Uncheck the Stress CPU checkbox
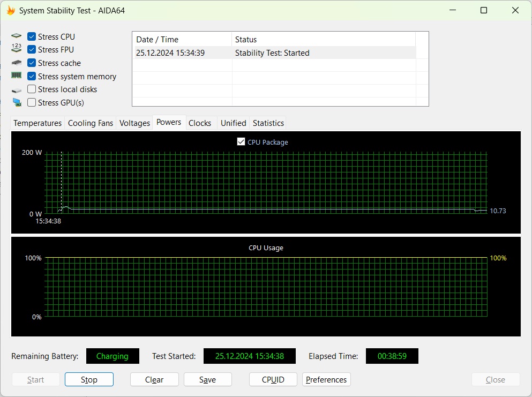The image size is (532, 397). tap(32, 36)
